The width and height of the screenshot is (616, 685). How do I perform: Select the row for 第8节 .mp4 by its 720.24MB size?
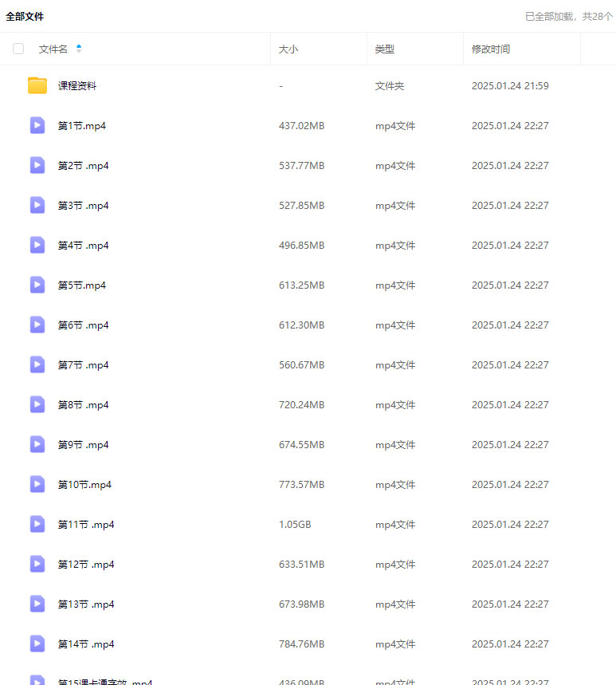click(x=301, y=404)
